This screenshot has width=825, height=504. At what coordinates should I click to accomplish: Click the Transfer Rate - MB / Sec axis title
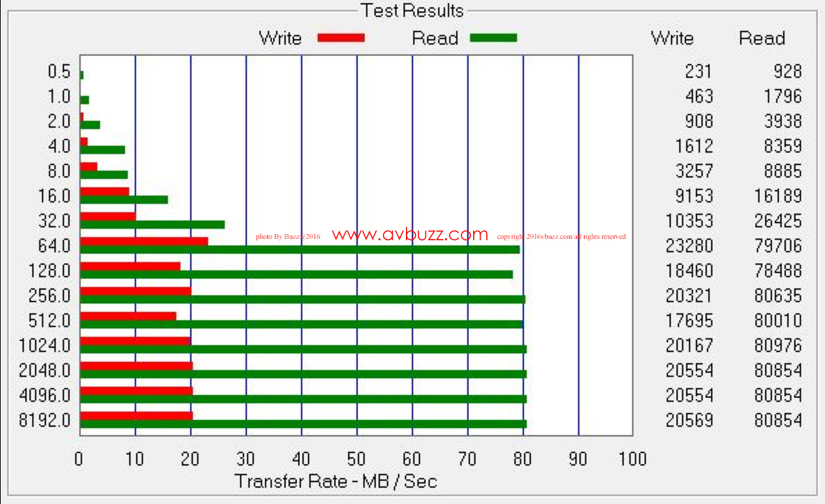pos(336,481)
